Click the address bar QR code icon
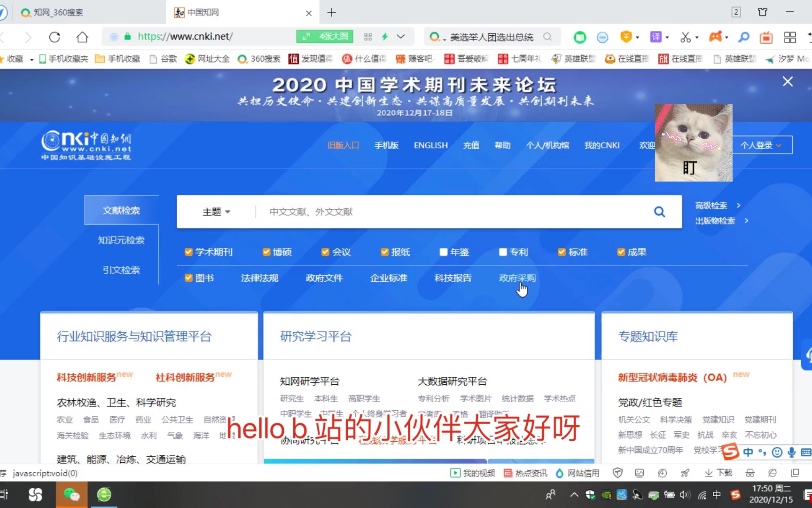 pyautogui.click(x=368, y=37)
